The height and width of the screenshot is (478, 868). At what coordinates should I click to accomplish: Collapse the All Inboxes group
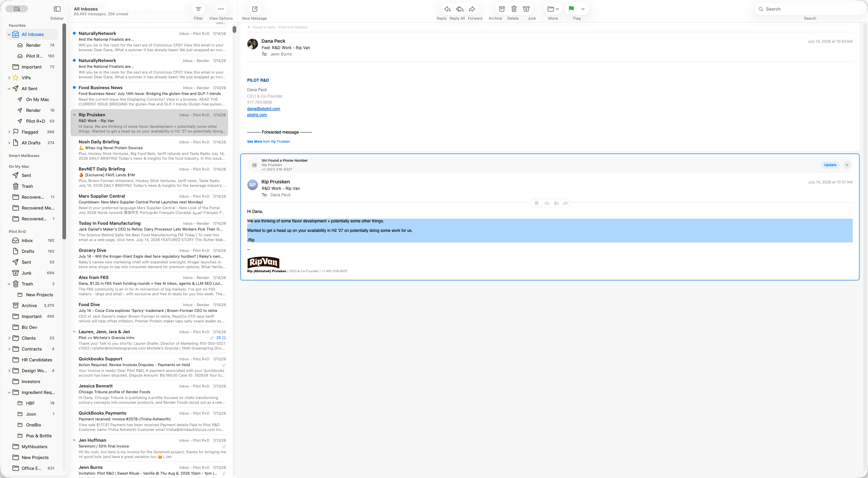click(9, 35)
